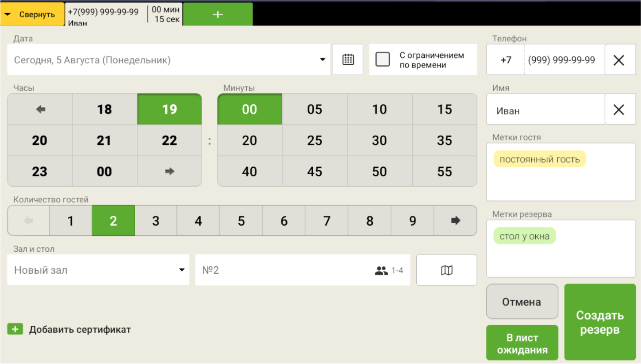Viewport: 641px width, 364px height.
Task: Show earlier hours with left arrow
Action: [x=40, y=110]
